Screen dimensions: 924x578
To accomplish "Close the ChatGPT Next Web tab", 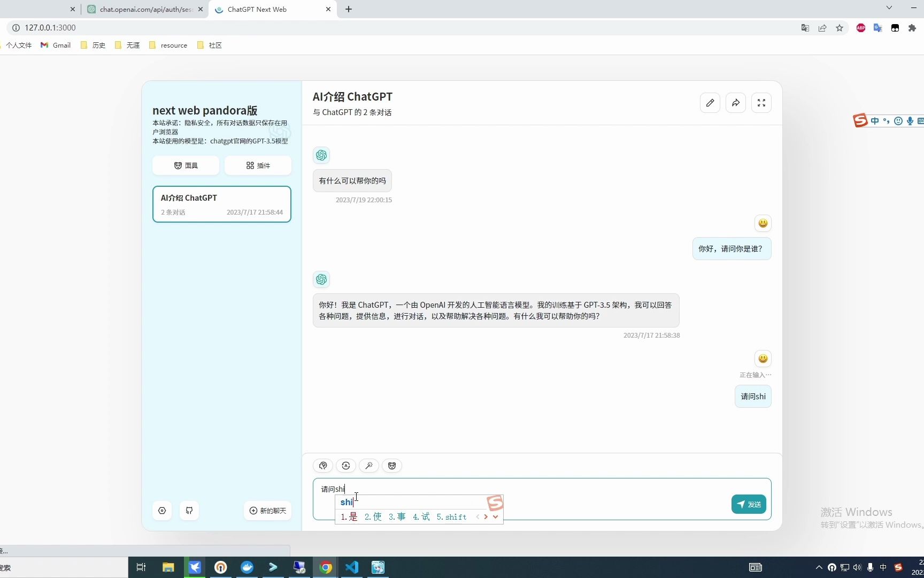I will (328, 9).
